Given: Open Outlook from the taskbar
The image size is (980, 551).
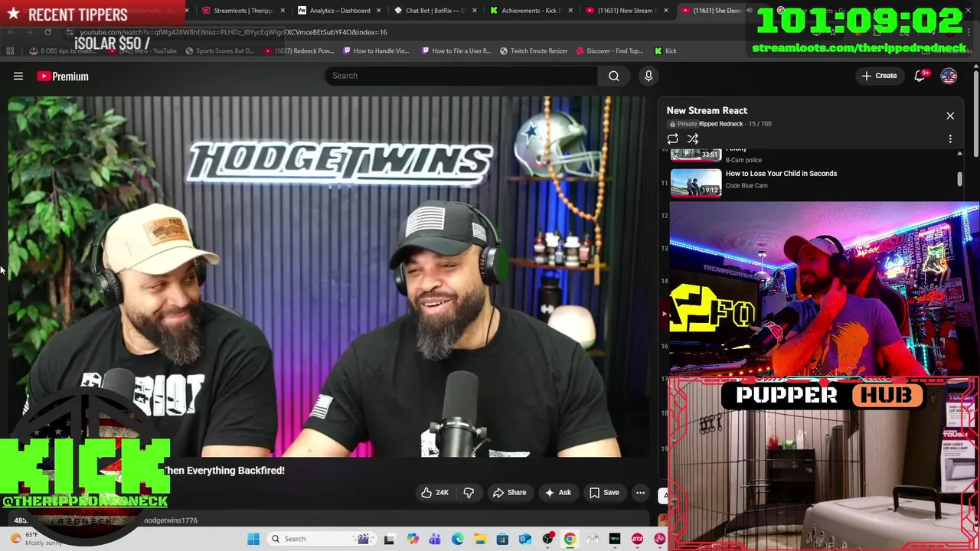Looking at the screenshot, I should (x=524, y=539).
